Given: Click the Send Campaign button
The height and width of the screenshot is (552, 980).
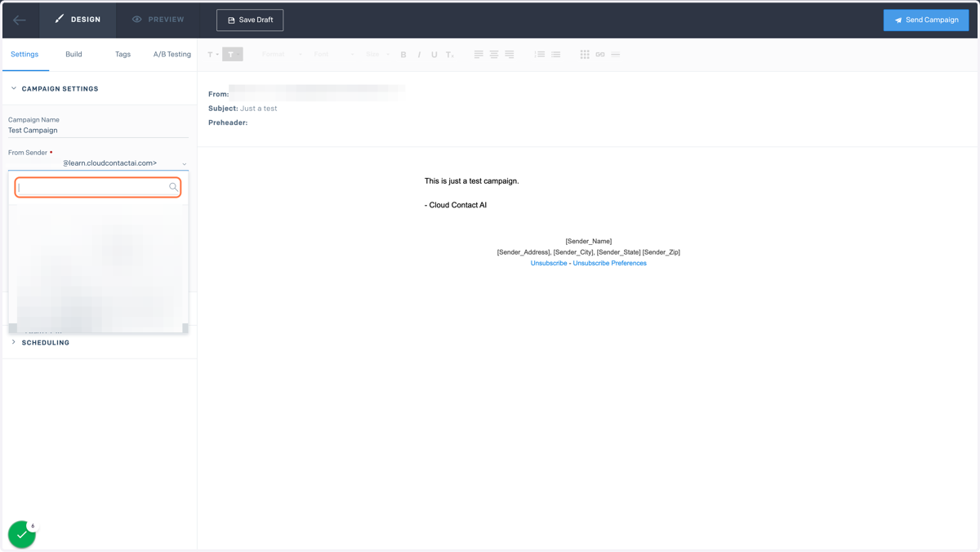Looking at the screenshot, I should tap(926, 20).
